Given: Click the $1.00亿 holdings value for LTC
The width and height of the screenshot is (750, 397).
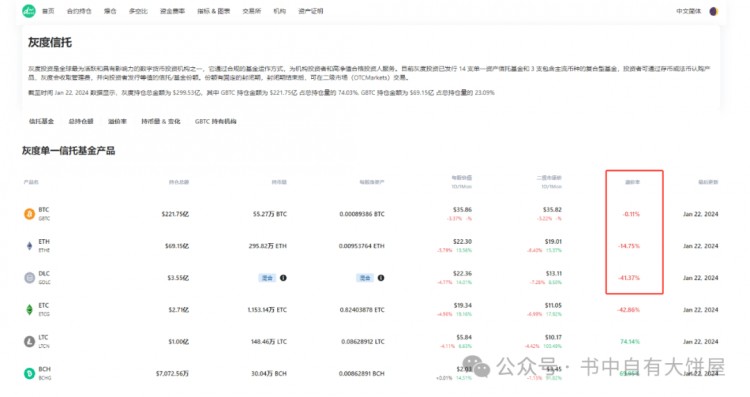Looking at the screenshot, I should click(178, 342).
